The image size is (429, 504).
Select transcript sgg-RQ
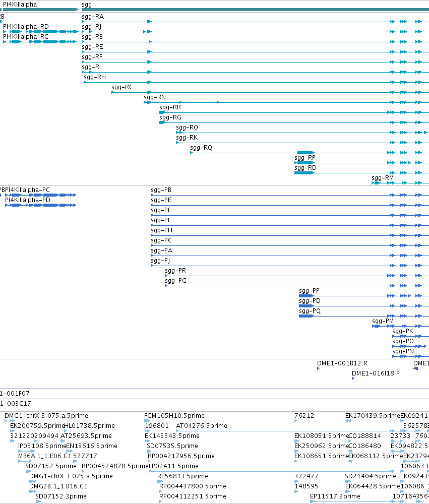[x=201, y=148]
